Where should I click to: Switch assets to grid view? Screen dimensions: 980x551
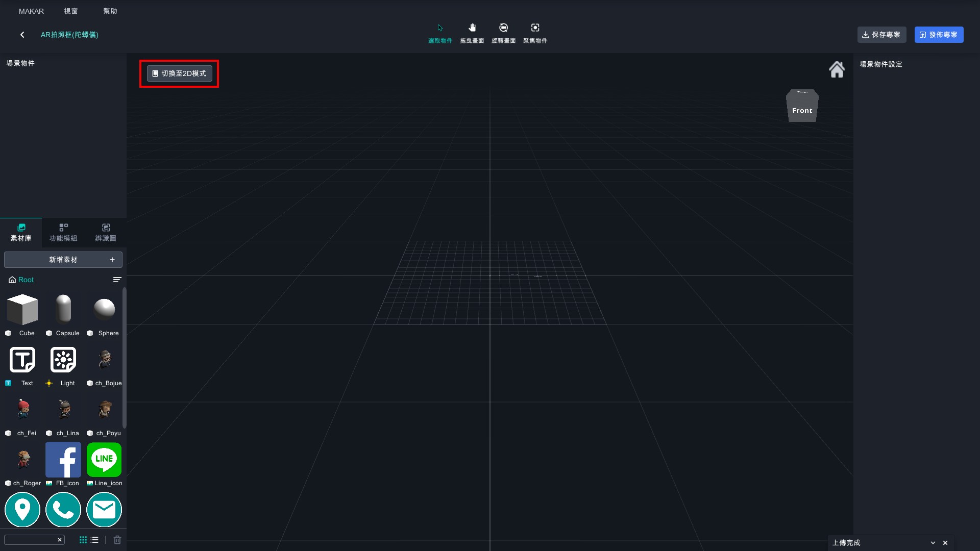coord(83,540)
